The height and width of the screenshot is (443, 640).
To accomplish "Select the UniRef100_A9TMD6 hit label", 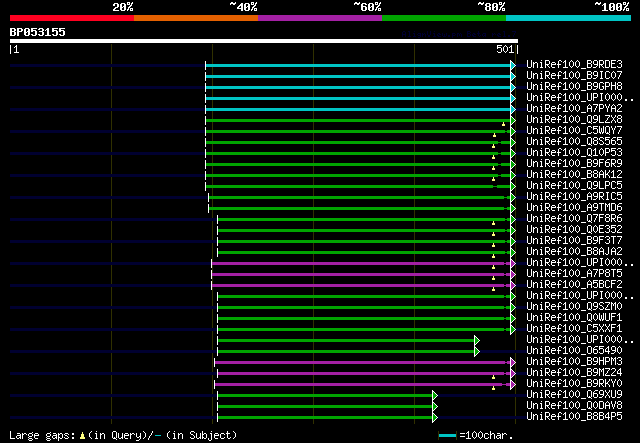I will (x=574, y=208).
